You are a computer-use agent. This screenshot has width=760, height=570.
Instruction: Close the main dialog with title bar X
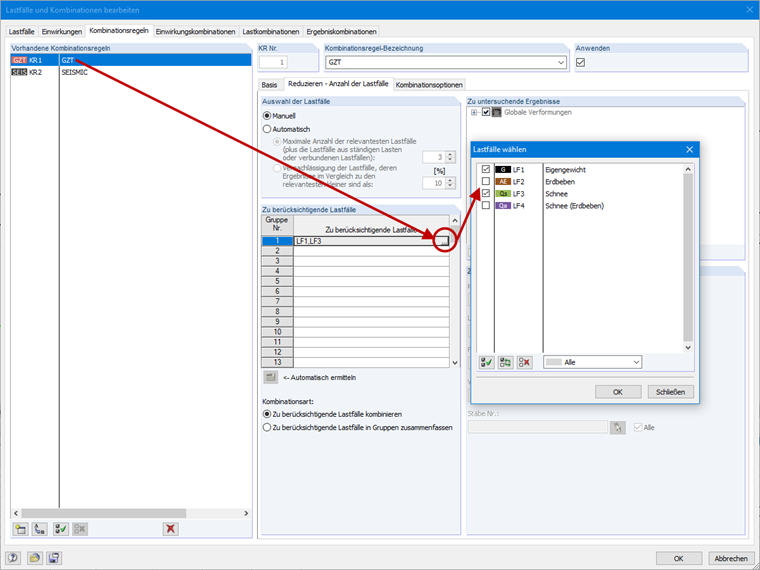pos(749,10)
